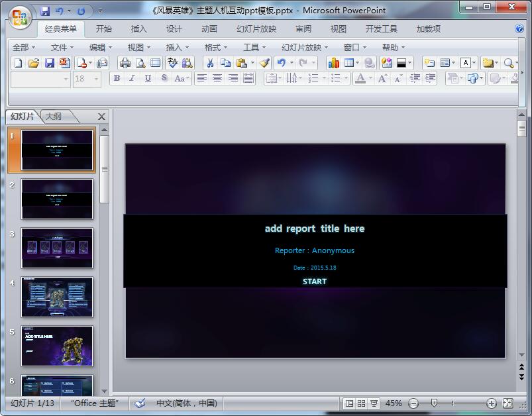Open the 幻灯片放映 ribbon tab

tap(256, 29)
